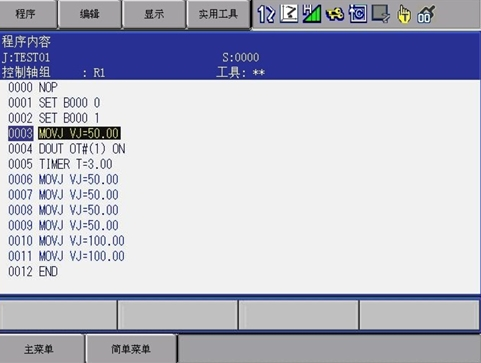Click the 主菜单 button
The height and width of the screenshot is (363, 481).
click(x=42, y=349)
